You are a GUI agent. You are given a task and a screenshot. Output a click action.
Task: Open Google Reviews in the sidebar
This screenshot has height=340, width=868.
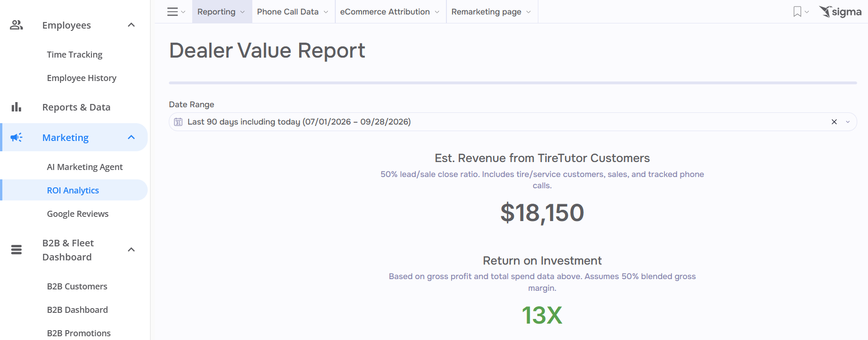pyautogui.click(x=78, y=214)
